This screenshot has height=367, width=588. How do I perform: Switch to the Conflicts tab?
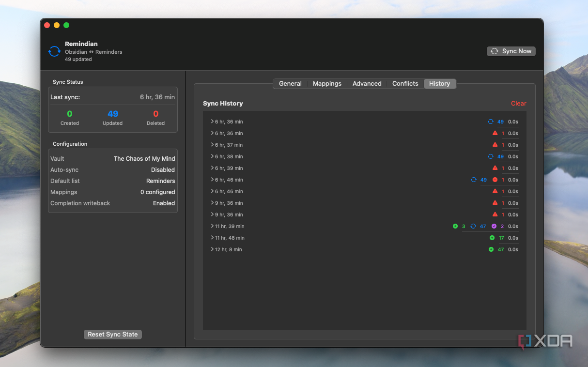pos(405,84)
